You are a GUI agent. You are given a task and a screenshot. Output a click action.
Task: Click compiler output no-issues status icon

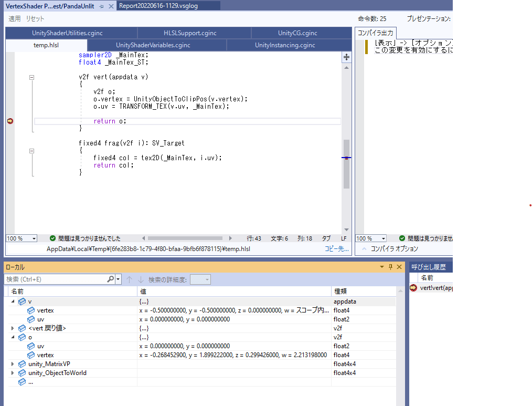[x=402, y=238]
